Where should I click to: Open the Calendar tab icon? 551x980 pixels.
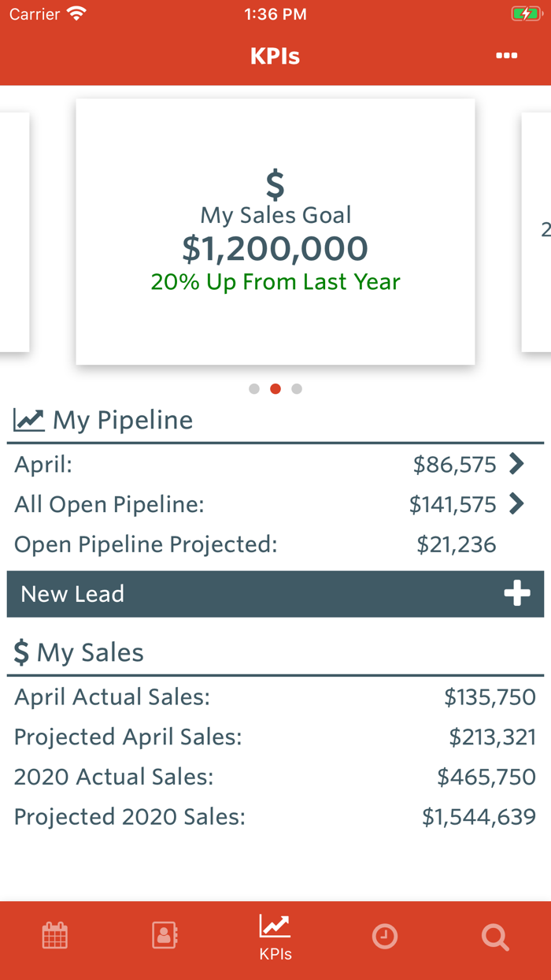54,937
